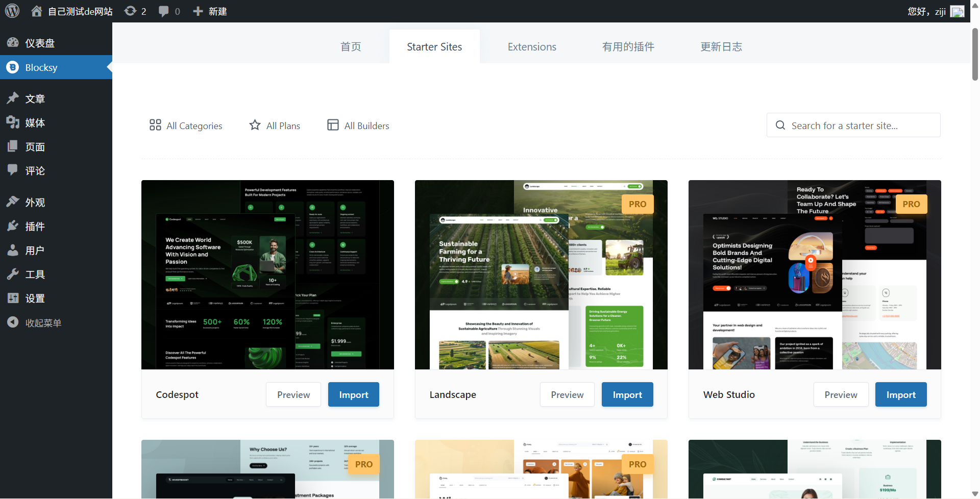Click the PRO badge on Landscape
980x499 pixels.
[x=638, y=204]
